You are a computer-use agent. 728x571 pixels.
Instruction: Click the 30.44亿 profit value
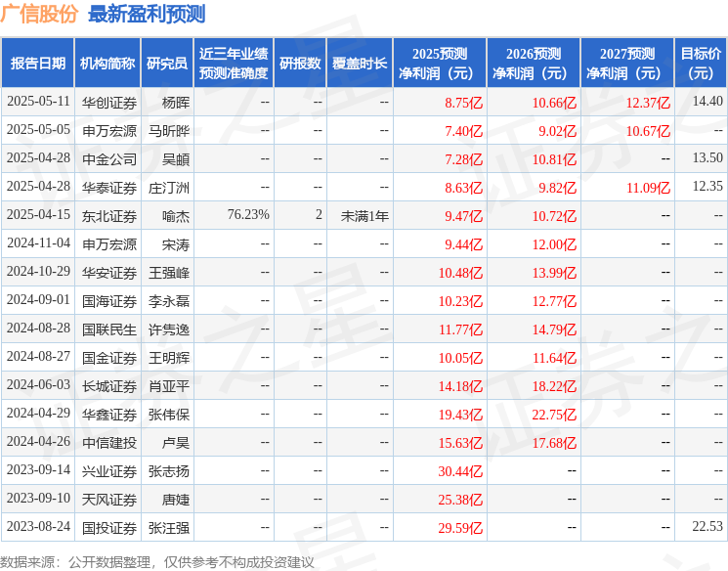tap(460, 471)
